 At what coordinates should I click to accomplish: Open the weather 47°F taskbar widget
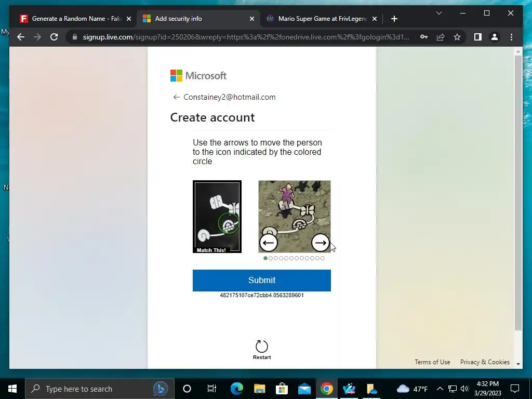(412, 389)
